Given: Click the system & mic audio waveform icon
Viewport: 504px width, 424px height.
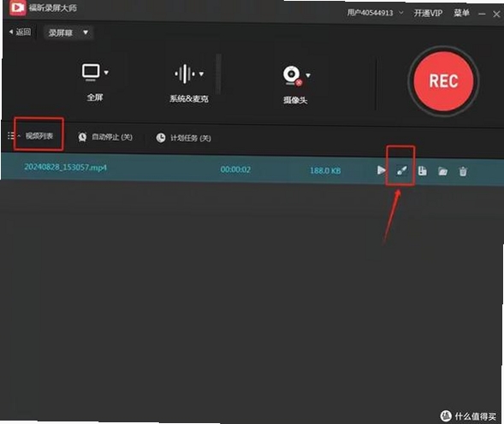Looking at the screenshot, I should click(185, 74).
